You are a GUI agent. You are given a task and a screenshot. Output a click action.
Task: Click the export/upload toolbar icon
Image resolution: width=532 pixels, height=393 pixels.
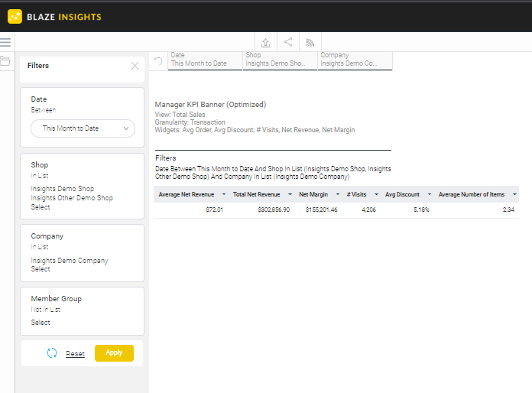pyautogui.click(x=266, y=42)
